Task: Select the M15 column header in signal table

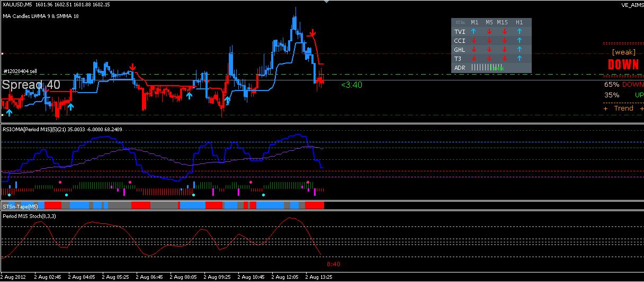Action: (502, 22)
